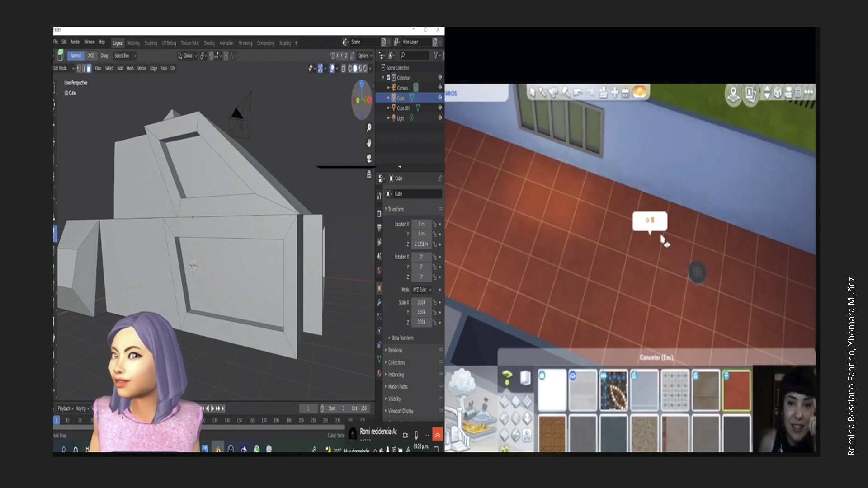Open the Global transform orientation dropdown
The image size is (868, 488).
click(188, 56)
